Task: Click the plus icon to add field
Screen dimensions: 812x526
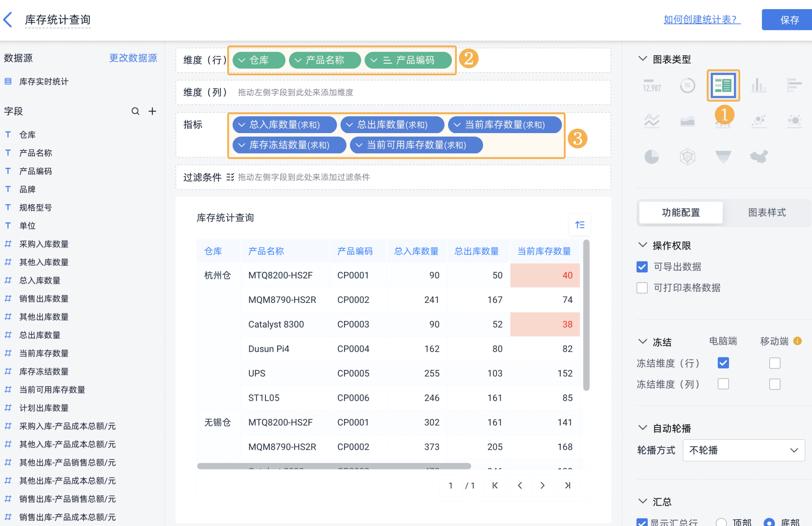Action: (x=152, y=111)
